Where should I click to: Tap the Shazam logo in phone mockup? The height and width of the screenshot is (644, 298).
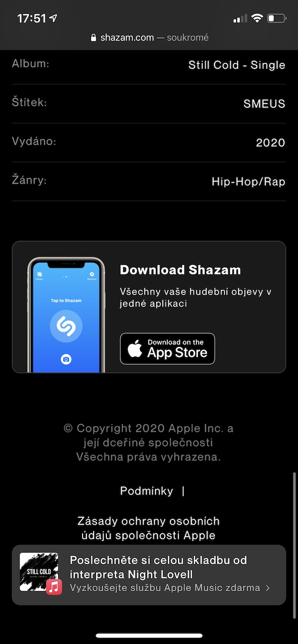coord(66,326)
